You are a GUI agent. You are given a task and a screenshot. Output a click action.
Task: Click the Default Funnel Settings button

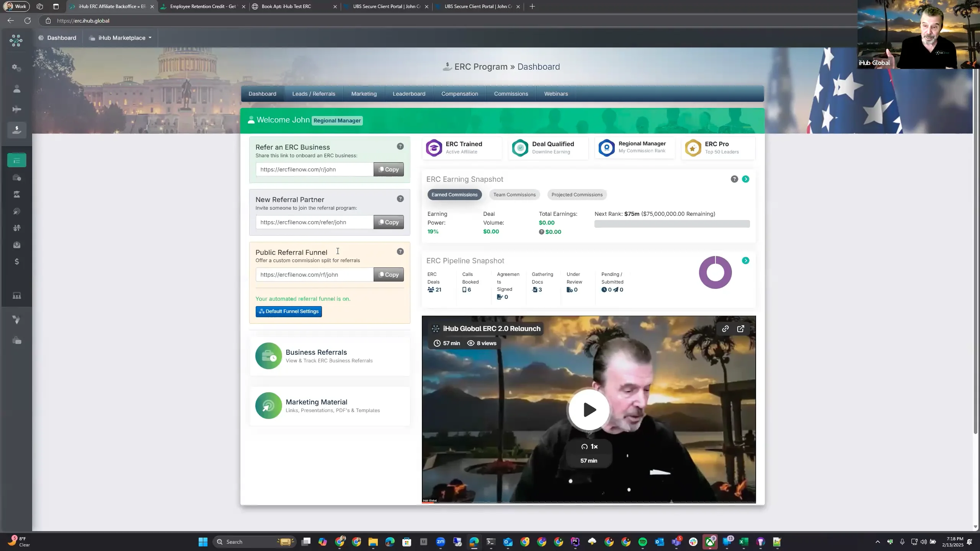[289, 311]
